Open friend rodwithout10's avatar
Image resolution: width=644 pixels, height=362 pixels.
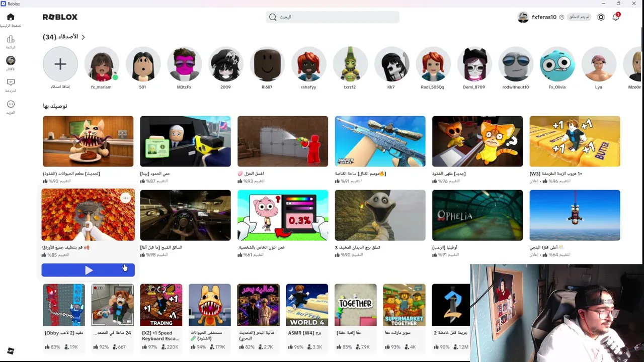pos(516,64)
